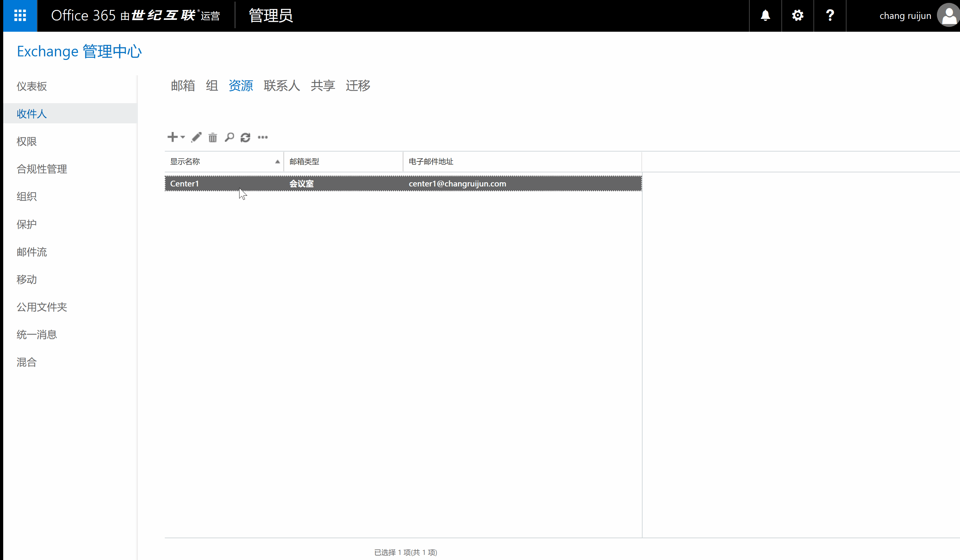Search for resource mailboxes
This screenshot has height=560, width=960.
click(x=229, y=137)
